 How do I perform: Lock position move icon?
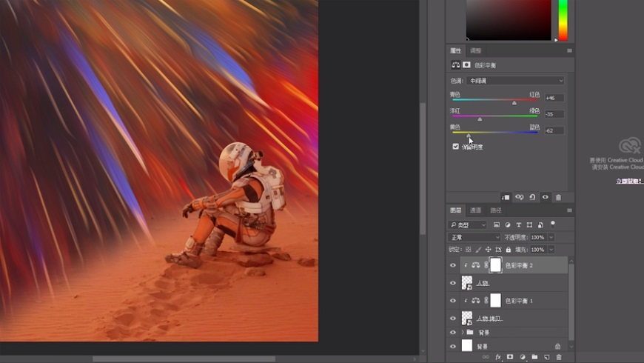point(489,250)
